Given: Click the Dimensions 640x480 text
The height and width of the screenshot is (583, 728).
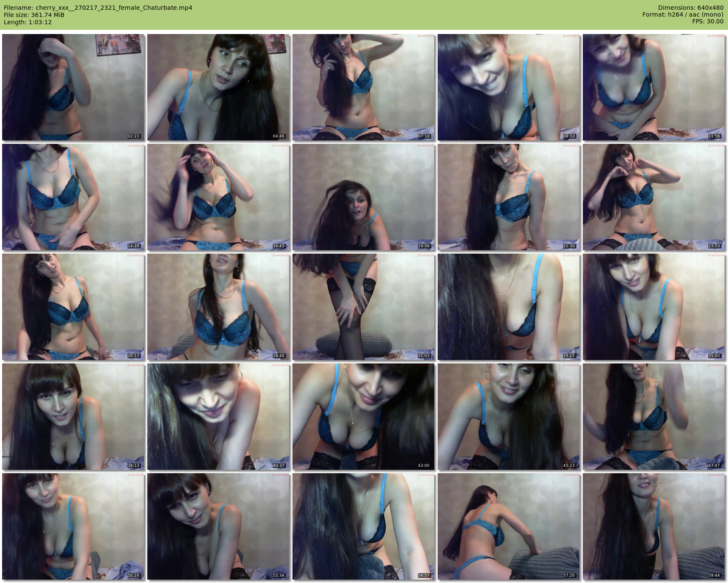Looking at the screenshot, I should pos(691,8).
